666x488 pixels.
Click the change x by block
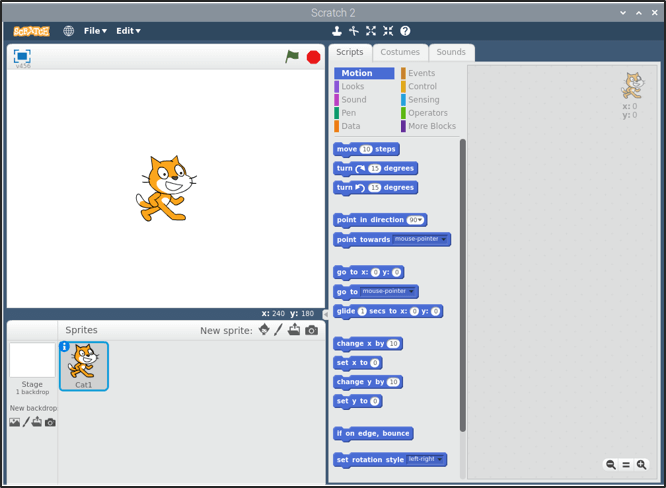tap(368, 344)
